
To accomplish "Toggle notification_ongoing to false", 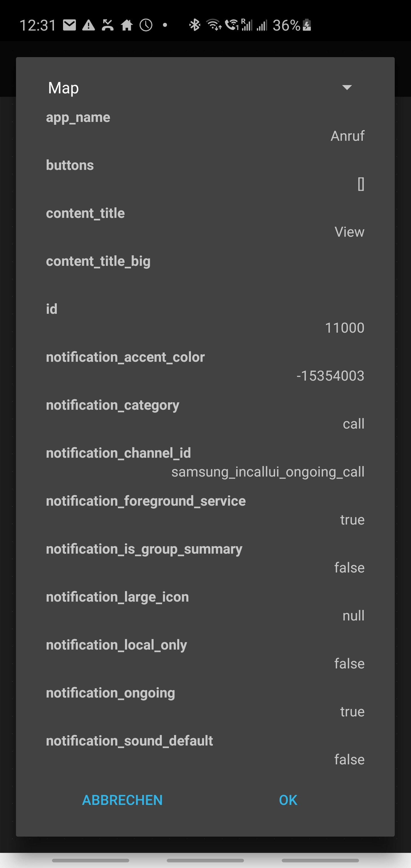I will [x=205, y=703].
